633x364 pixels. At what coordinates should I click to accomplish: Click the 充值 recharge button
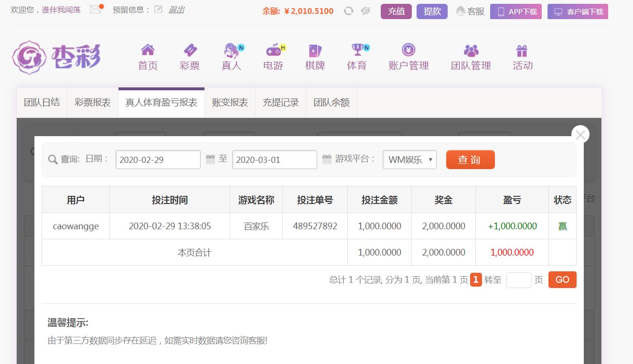[396, 11]
